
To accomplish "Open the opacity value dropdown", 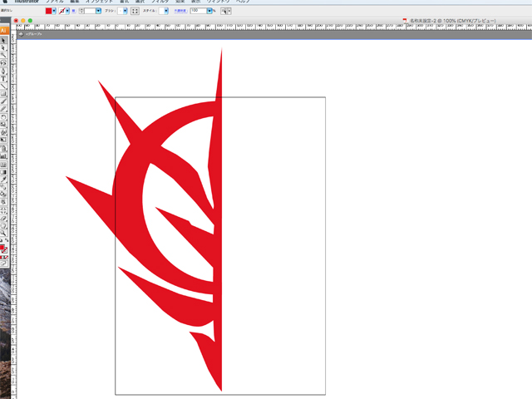I will click(209, 11).
